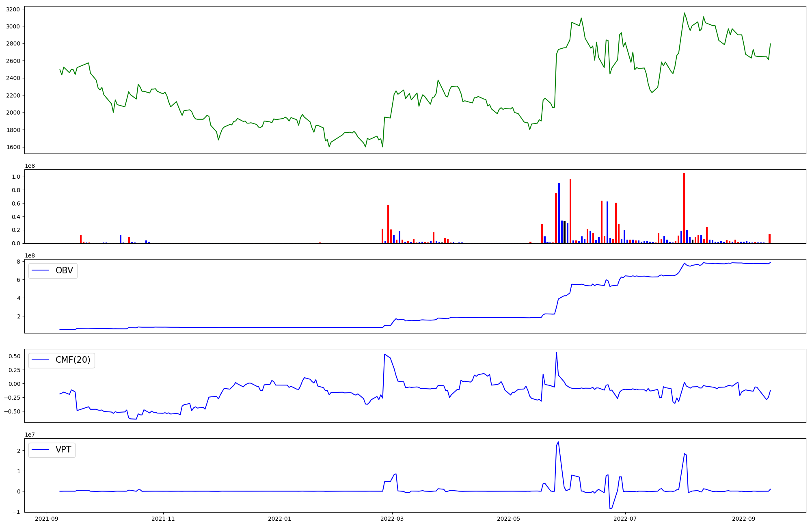
Task: Click the 1.0 tick on volume axis
Action: coord(16,177)
